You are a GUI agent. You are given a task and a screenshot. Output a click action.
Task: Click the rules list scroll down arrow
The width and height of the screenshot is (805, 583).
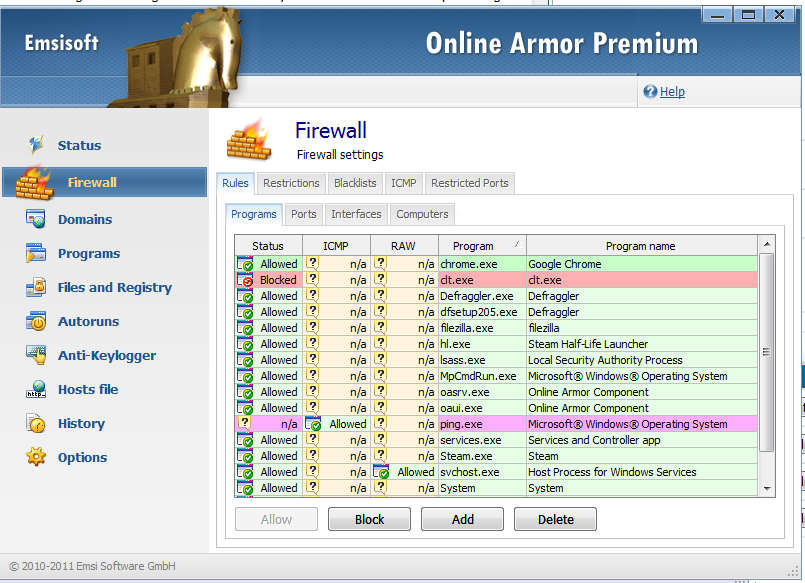[x=766, y=489]
